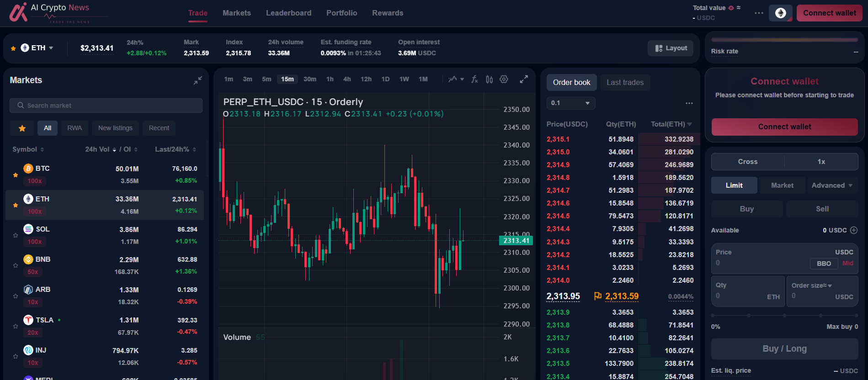
Task: Expand chart to fullscreen
Action: coord(524,79)
